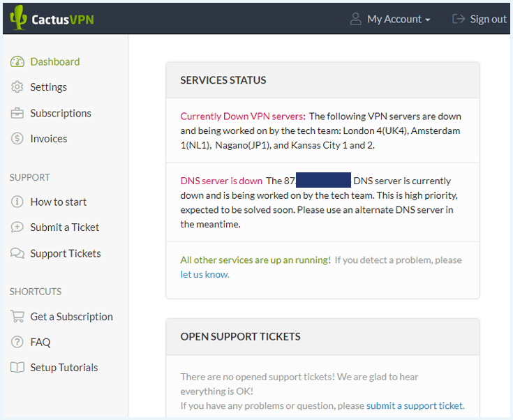The image size is (513, 420).
Task: Click the Subscriptions briefcase icon
Action: 17,113
